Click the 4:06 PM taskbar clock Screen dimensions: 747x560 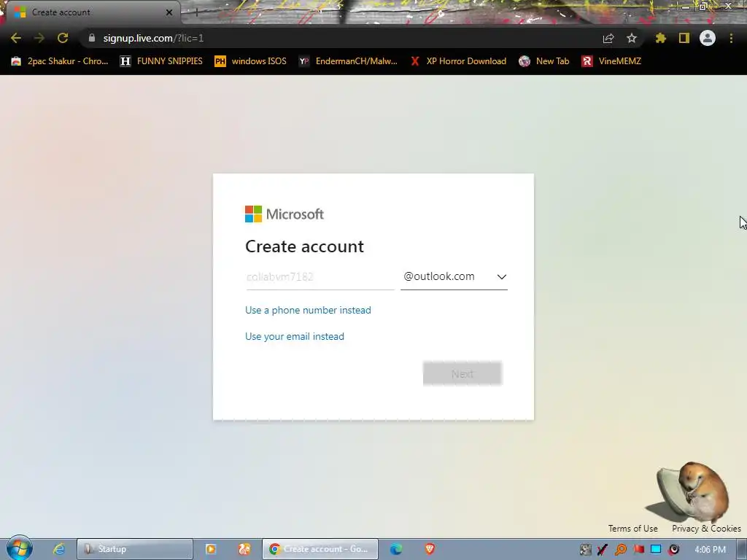click(x=710, y=550)
